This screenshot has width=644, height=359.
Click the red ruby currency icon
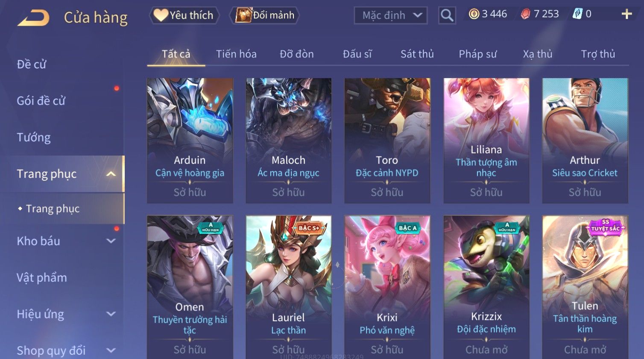525,14
